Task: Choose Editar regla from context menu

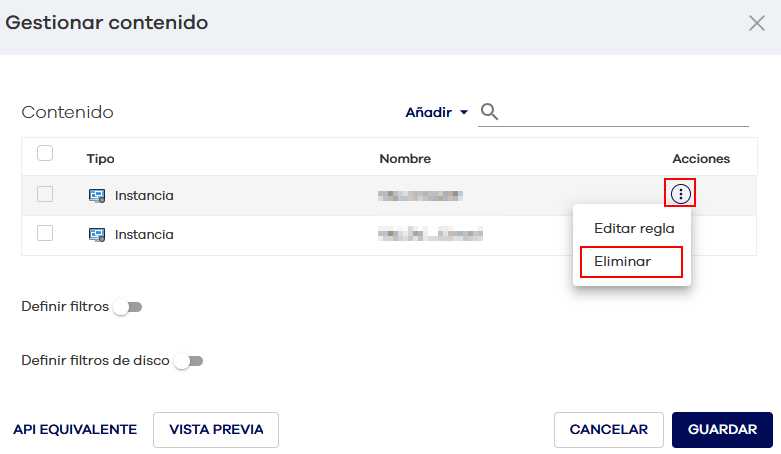Action: coord(634,228)
